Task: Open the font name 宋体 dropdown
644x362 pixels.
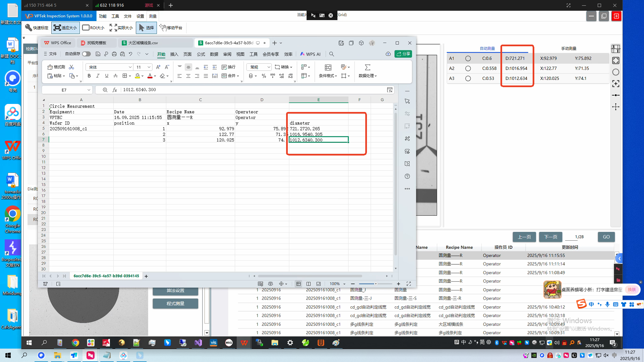Action: 130,67
